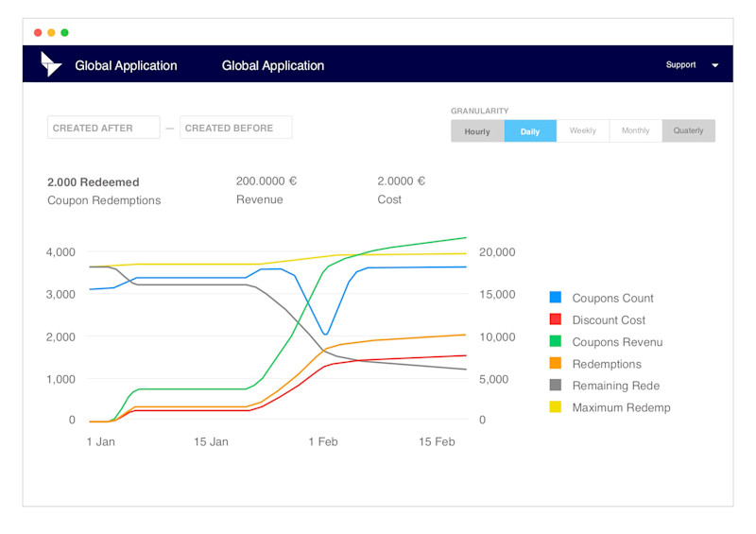The height and width of the screenshot is (534, 756).
Task: Click the 15 Jan axis label
Action: 211,441
